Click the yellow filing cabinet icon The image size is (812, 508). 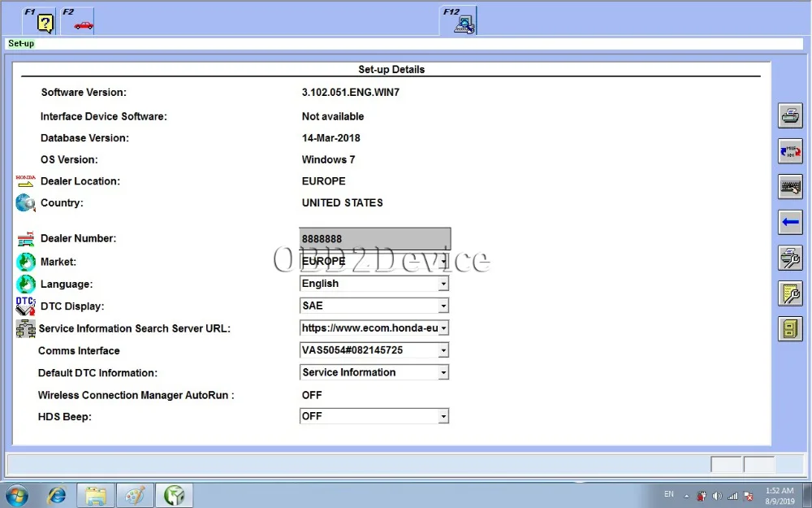click(790, 328)
